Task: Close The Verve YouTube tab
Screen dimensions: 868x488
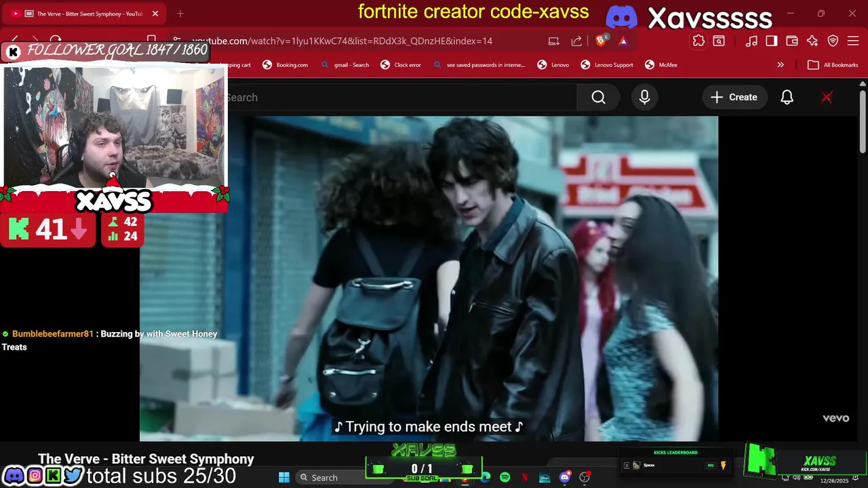Action: tap(155, 14)
